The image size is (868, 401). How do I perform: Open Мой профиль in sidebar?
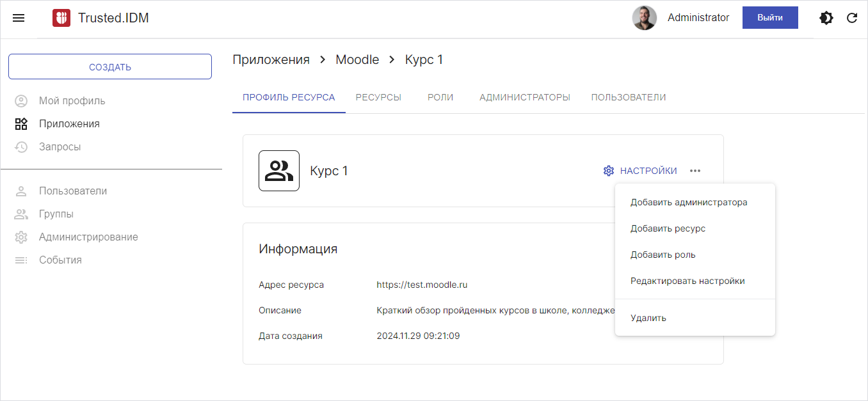pyautogui.click(x=72, y=101)
